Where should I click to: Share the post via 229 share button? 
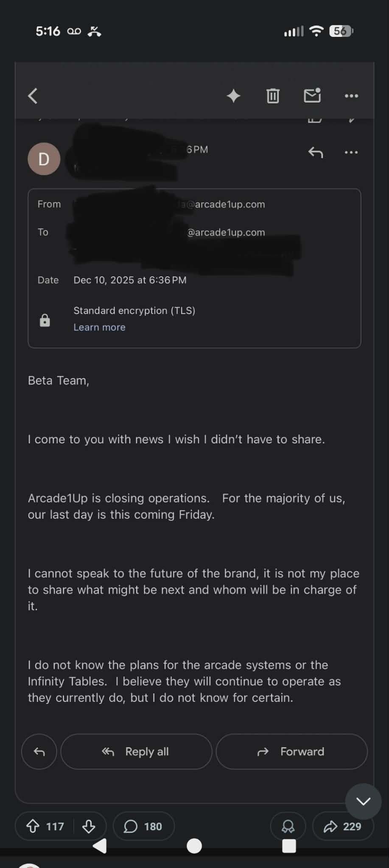pyautogui.click(x=343, y=826)
